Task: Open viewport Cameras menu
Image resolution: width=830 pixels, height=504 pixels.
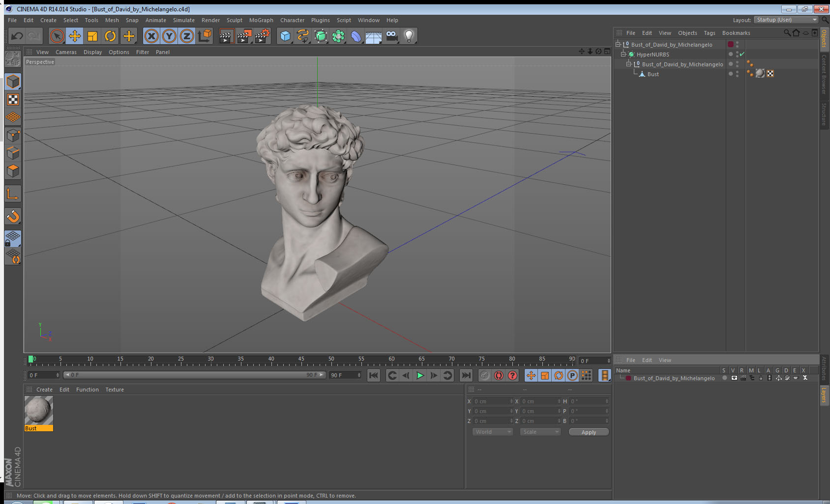Action: click(x=66, y=52)
